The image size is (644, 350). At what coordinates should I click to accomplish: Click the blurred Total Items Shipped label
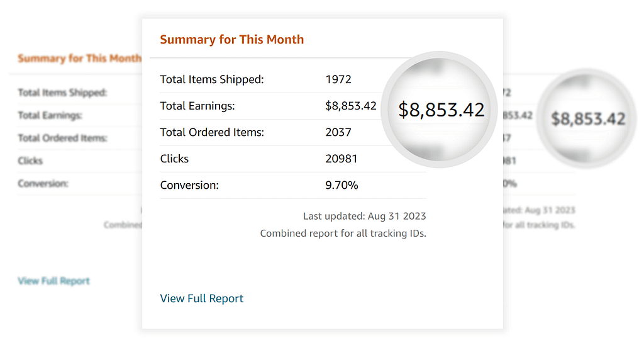[x=62, y=93]
